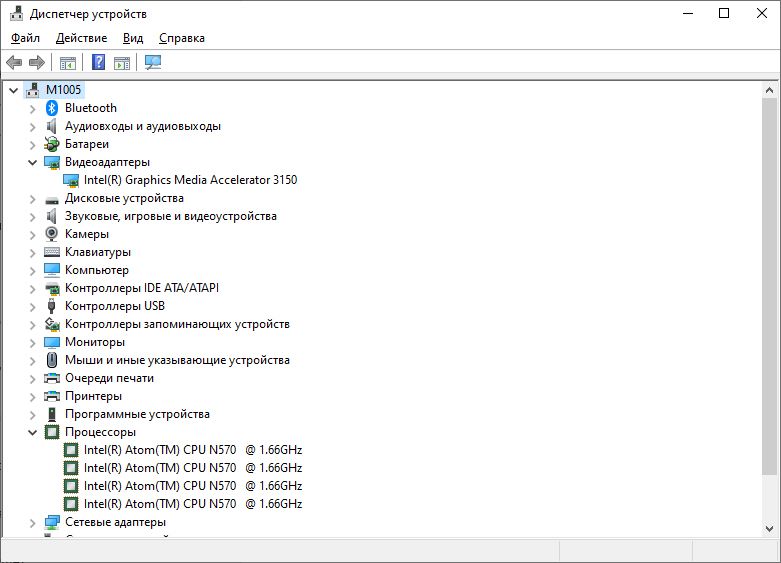Expand Дисковые устройства
Screen dimensions: 781x563
[32, 199]
